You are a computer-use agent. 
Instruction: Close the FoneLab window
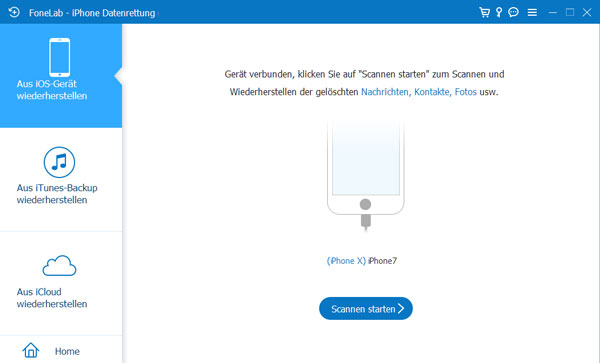[587, 12]
